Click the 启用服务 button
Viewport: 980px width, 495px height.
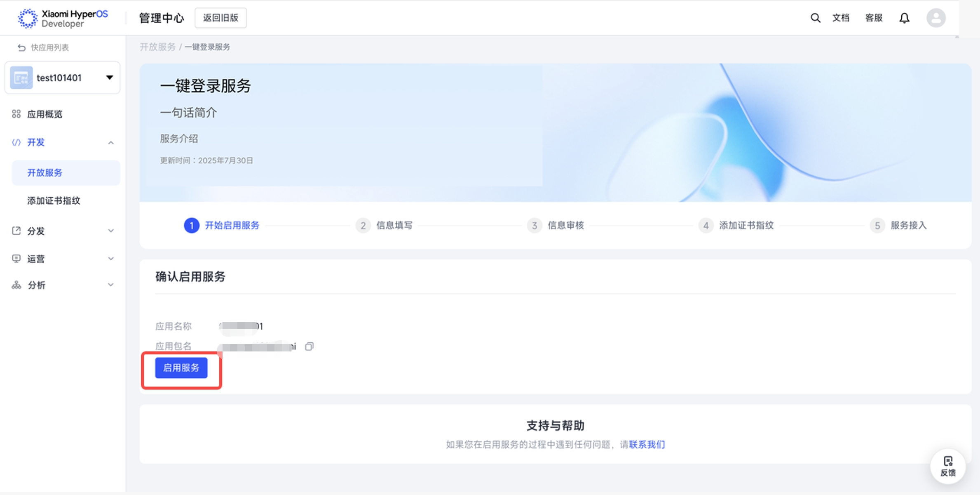point(181,368)
